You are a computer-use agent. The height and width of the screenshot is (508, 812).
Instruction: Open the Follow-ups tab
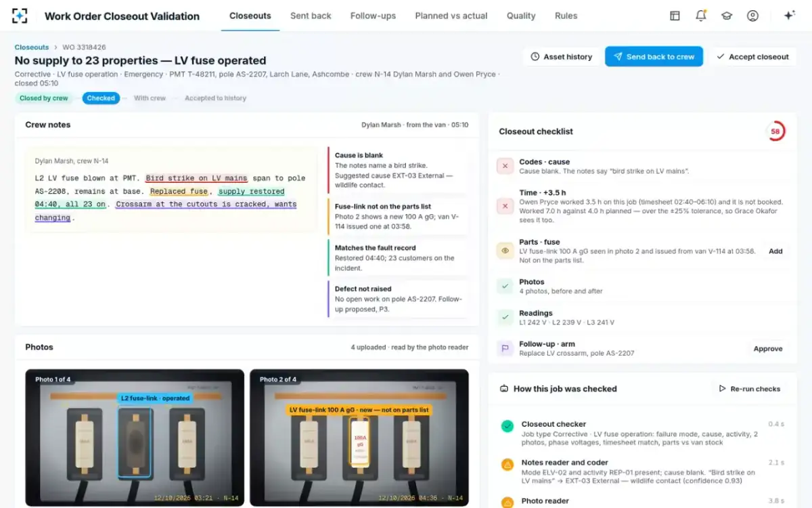(373, 16)
